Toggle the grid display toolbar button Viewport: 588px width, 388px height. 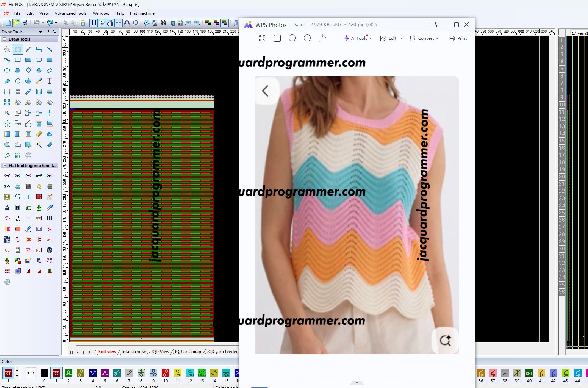pos(93,23)
